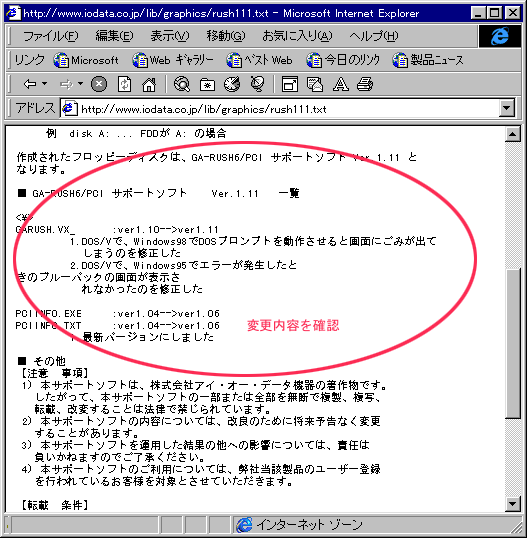Viewport: 527px width, 538px height.
Task: Reload the page using the Refresh icon
Action: click(x=124, y=84)
